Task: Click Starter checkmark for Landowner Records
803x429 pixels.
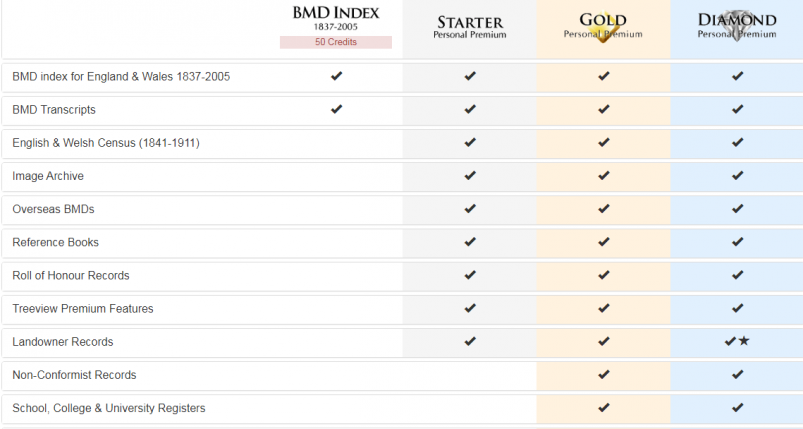Action: [x=470, y=341]
